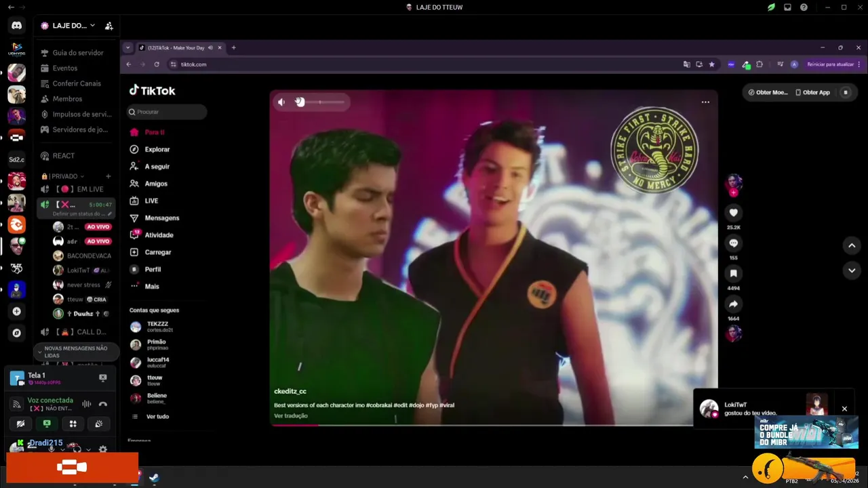The image size is (868, 488).
Task: Open Eventos in Discord server sidebar
Action: pos(65,68)
